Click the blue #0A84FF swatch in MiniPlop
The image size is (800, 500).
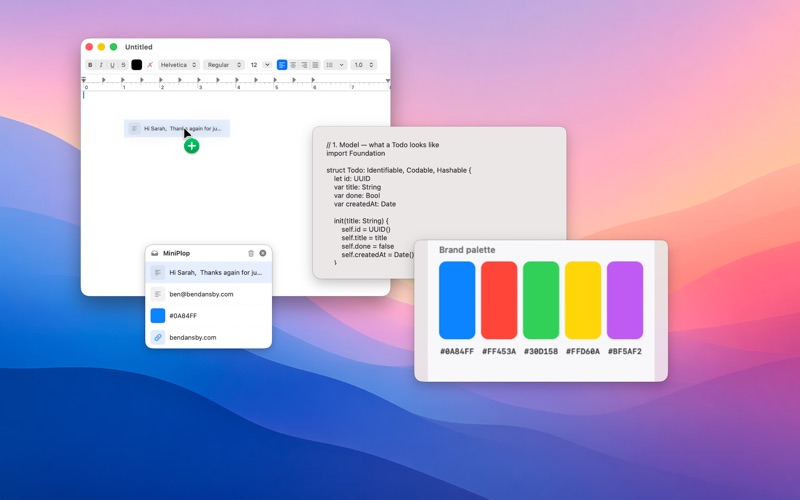pos(158,315)
